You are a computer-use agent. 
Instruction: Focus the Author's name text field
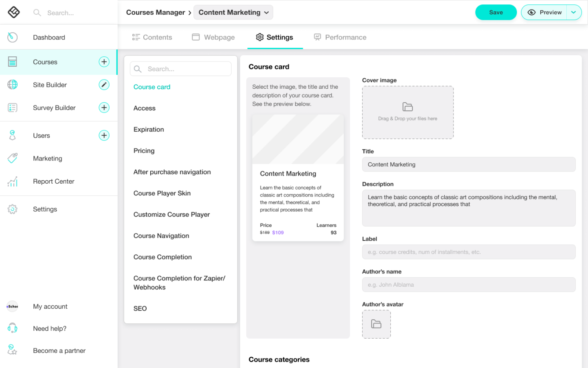pyautogui.click(x=469, y=285)
